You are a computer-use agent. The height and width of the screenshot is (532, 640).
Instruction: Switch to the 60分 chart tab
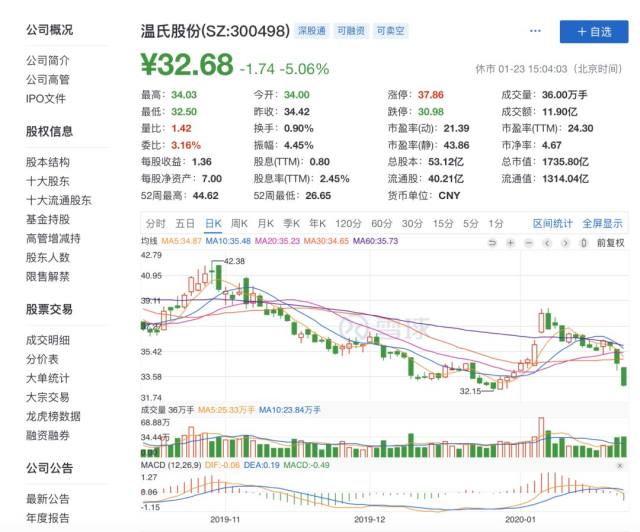[x=382, y=223]
